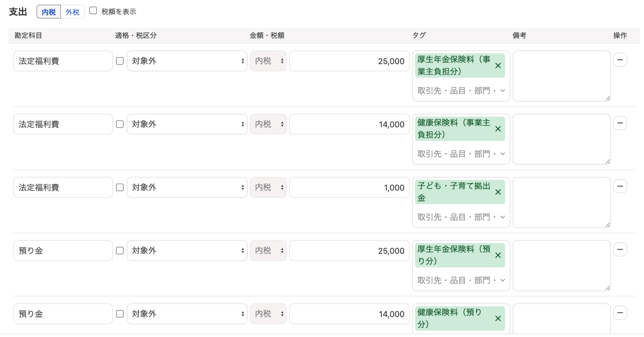Check 適格 box on 預り金 14,000 row
The width and height of the screenshot is (644, 337).
(x=120, y=314)
